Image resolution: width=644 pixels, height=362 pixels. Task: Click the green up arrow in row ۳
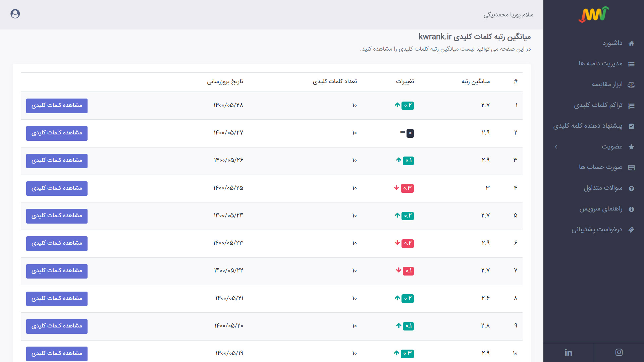(x=398, y=160)
